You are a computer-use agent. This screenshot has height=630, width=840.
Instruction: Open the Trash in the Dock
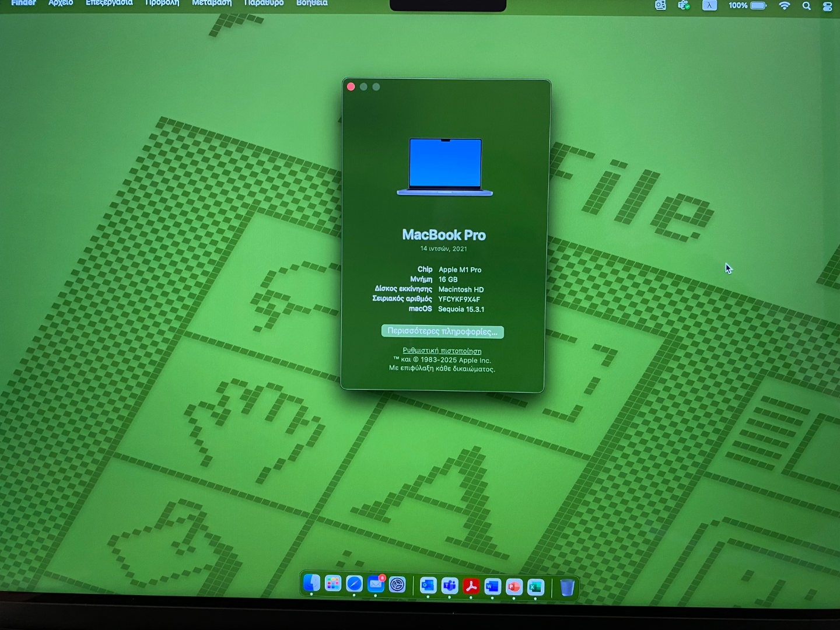point(567,587)
